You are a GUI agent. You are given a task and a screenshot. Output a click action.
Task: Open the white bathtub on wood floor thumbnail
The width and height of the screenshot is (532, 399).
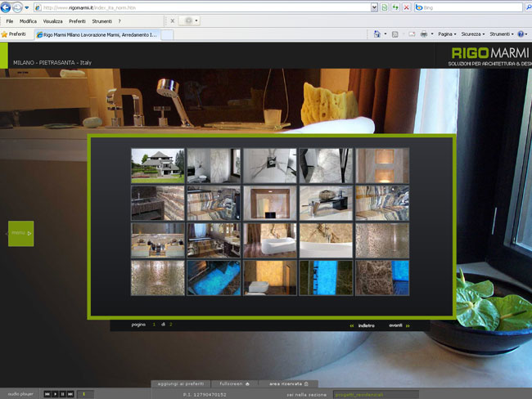tap(270, 240)
